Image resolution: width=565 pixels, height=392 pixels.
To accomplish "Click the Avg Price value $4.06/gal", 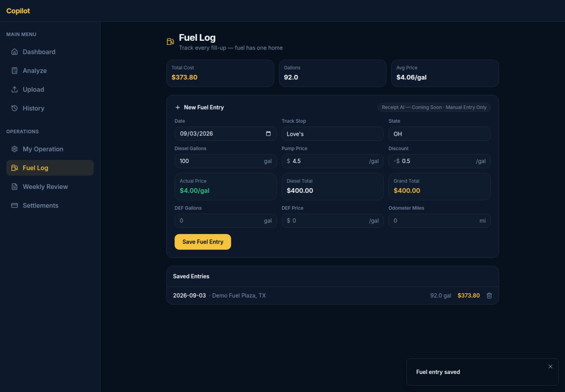I will (x=411, y=78).
